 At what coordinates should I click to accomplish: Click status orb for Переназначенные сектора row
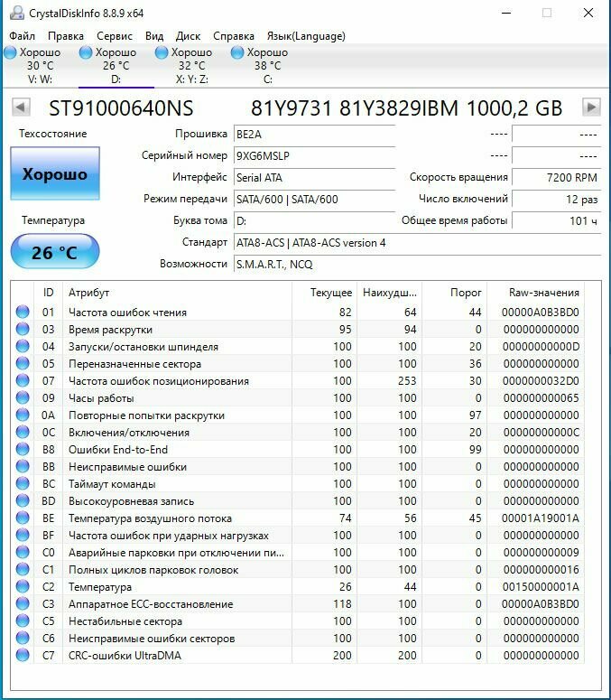[x=23, y=363]
